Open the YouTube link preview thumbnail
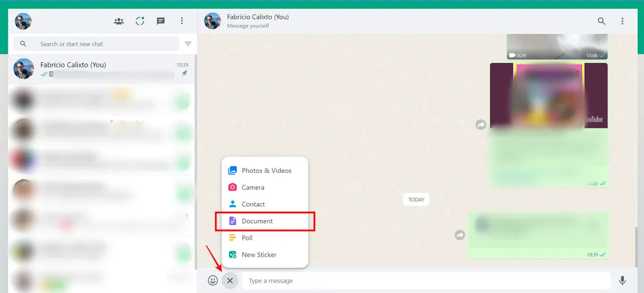The width and height of the screenshot is (644, 293). click(x=548, y=96)
